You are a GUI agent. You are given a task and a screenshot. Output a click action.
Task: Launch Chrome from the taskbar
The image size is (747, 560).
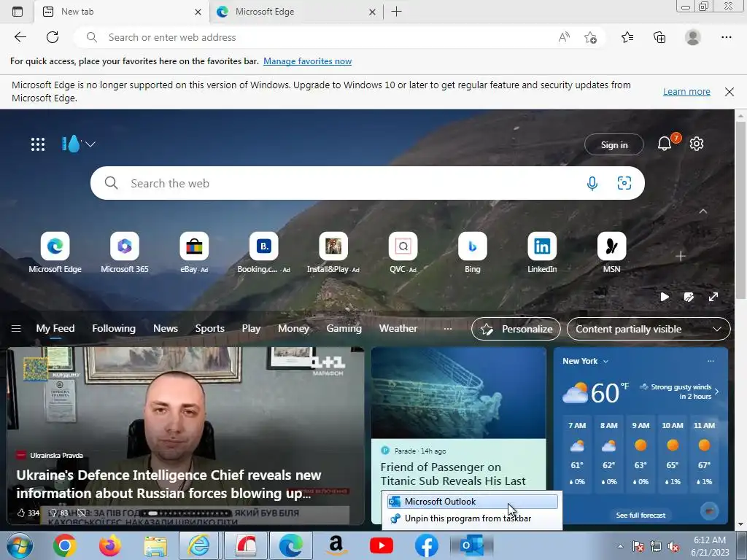(65, 545)
